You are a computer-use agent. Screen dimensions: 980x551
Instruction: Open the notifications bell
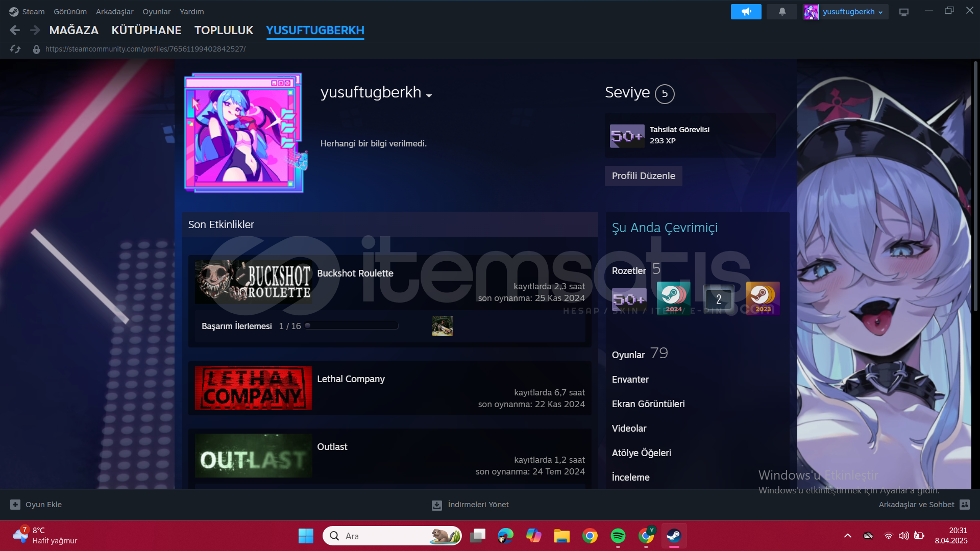(x=782, y=12)
